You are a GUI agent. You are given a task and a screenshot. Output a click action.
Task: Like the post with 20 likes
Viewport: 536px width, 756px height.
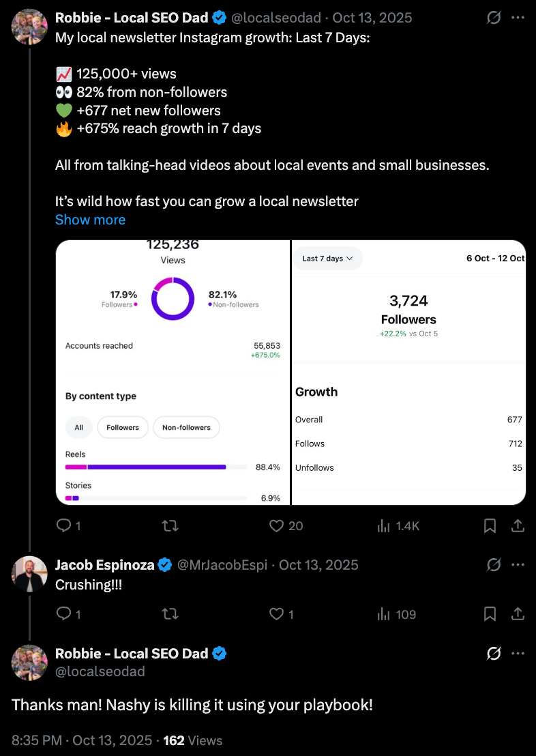click(x=276, y=525)
